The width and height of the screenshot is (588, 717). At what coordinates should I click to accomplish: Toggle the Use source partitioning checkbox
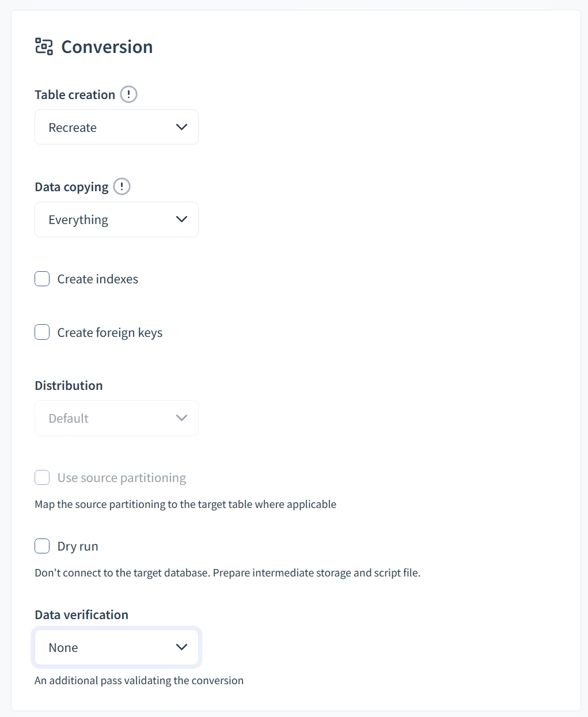click(x=42, y=477)
